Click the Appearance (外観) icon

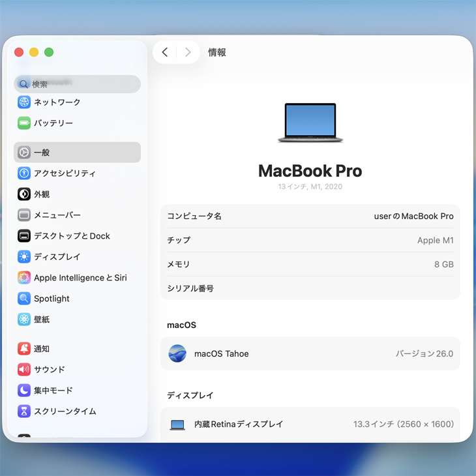24,194
